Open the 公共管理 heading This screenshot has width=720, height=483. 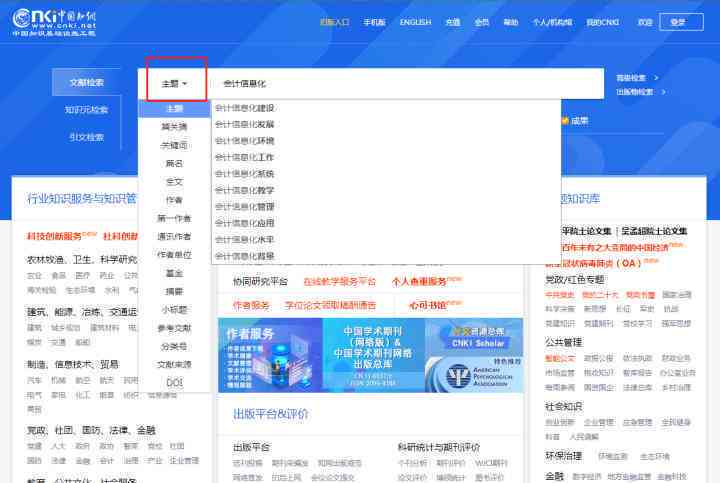point(563,342)
